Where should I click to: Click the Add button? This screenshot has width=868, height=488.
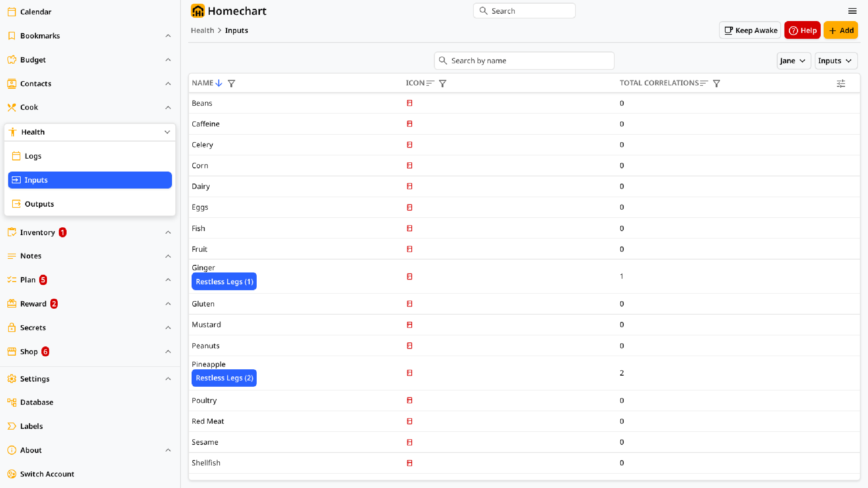(841, 30)
